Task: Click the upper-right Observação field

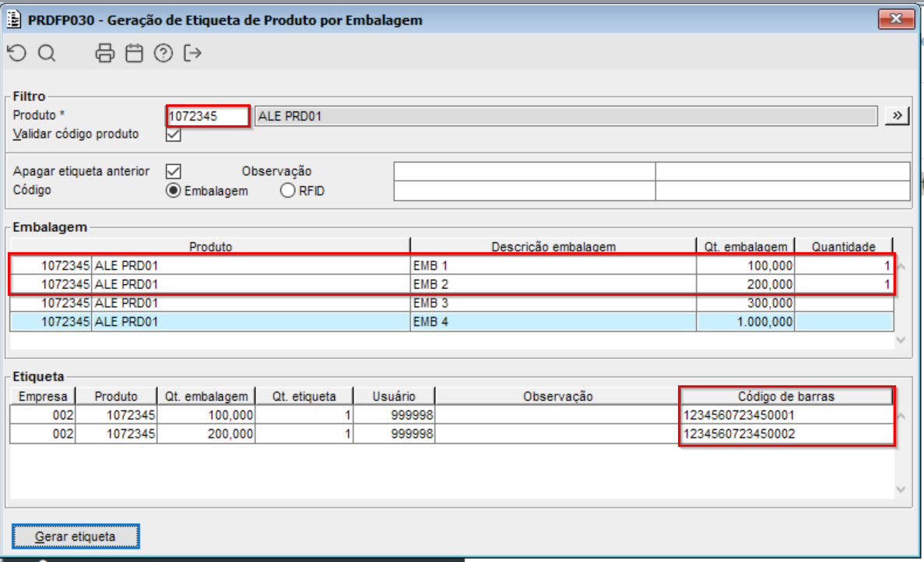Action: [782, 171]
